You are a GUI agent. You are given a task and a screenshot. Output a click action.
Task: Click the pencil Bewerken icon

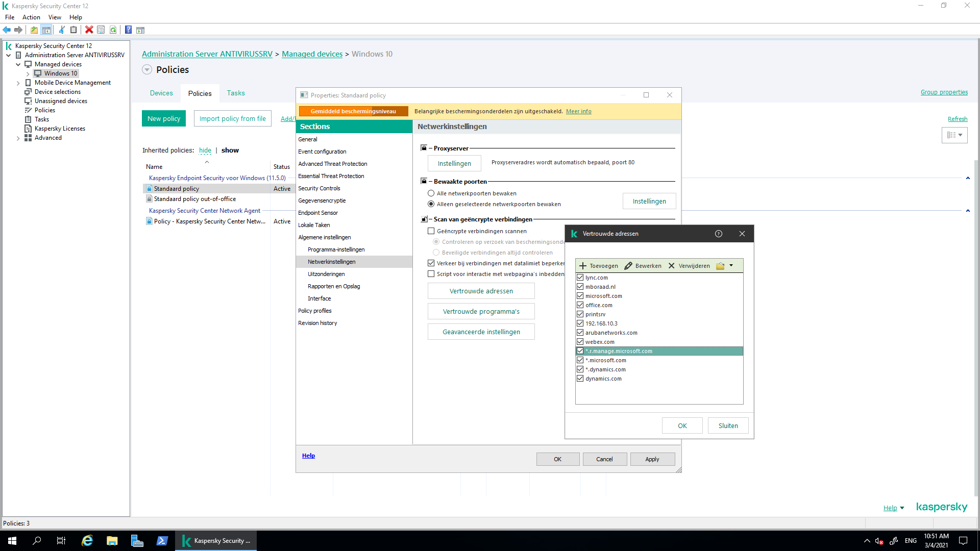(x=628, y=266)
